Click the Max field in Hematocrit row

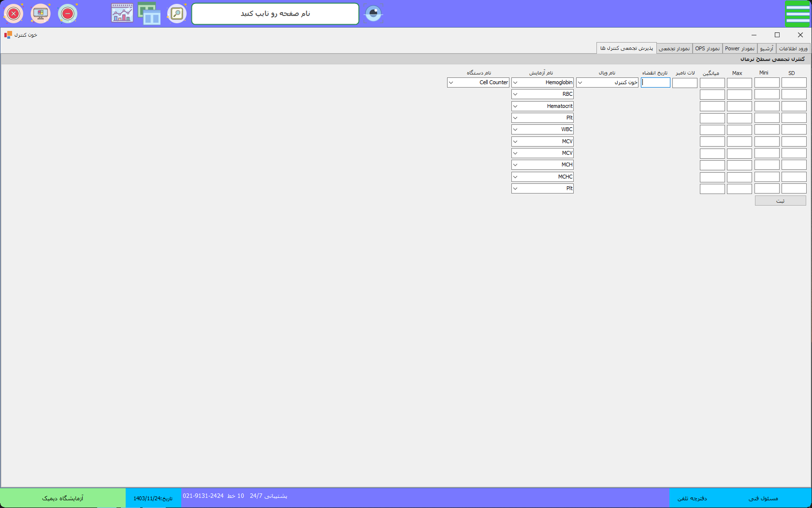(739, 106)
